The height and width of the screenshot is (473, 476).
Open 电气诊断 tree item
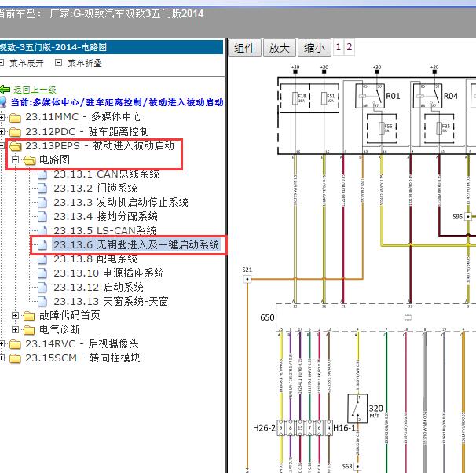[60, 329]
